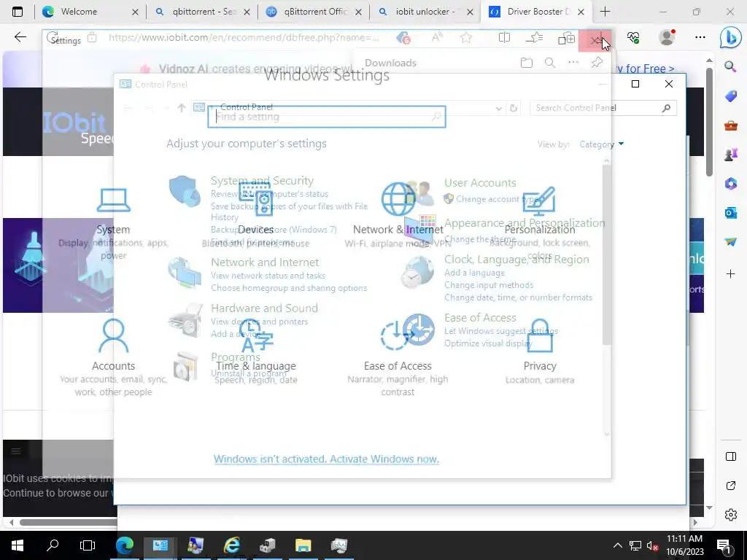Click the muted volume tray icon

click(653, 545)
